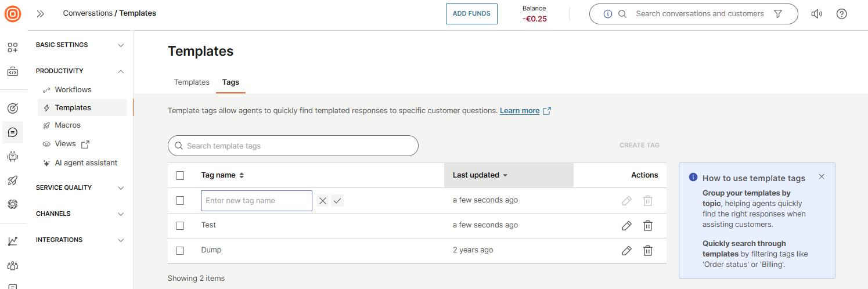Click the Search template tags field
Screen dimensions: 868x289
[x=293, y=146]
